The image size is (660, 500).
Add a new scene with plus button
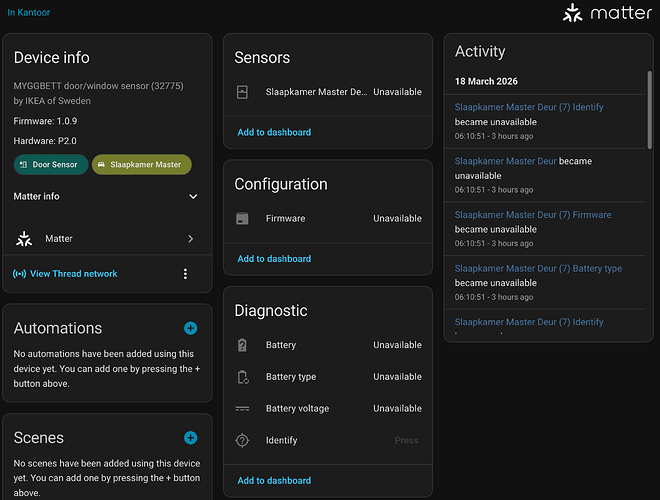(191, 438)
